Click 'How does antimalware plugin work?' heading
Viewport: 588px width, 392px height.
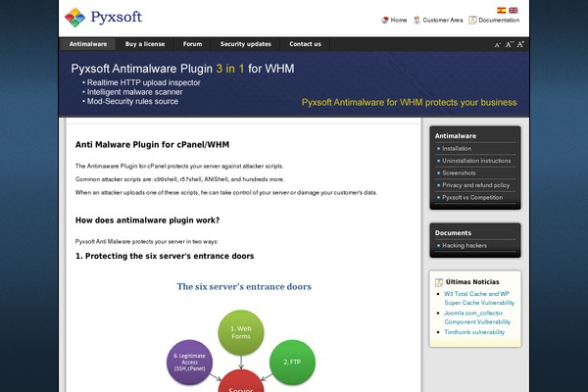coord(147,220)
